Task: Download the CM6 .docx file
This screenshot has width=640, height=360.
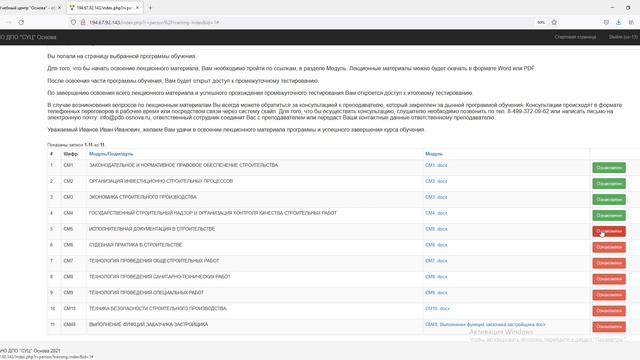Action: 436,245
